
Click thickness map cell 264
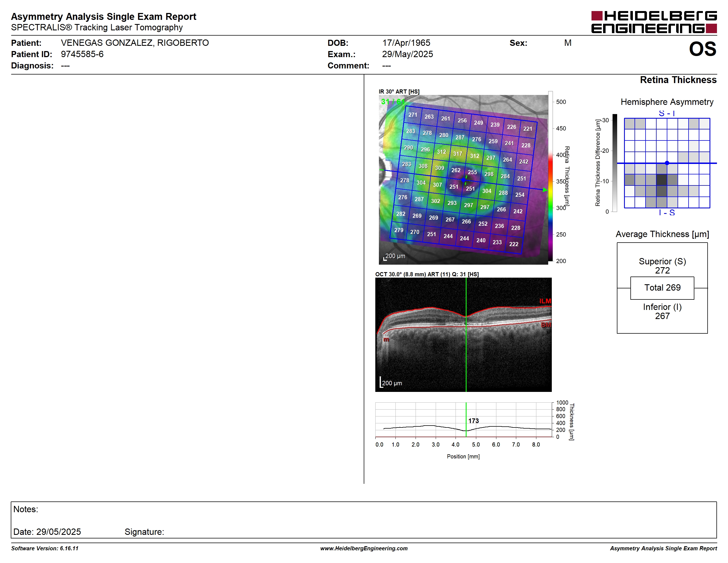pyautogui.click(x=507, y=160)
